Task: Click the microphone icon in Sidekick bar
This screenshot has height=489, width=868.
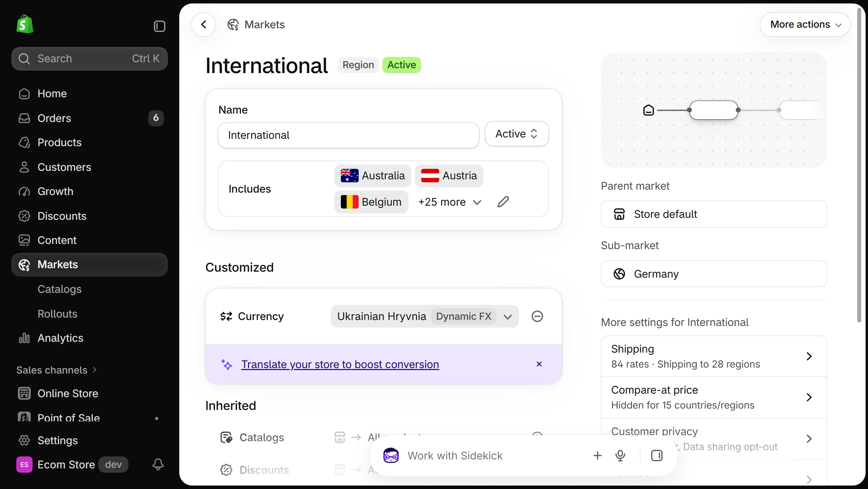Action: [x=620, y=456]
